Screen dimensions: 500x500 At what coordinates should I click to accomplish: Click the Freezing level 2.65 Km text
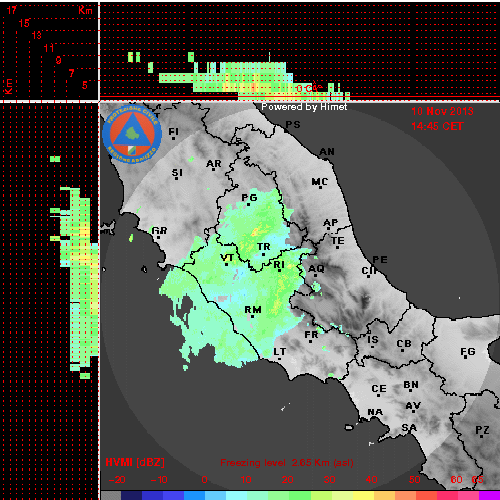pyautogui.click(x=287, y=463)
